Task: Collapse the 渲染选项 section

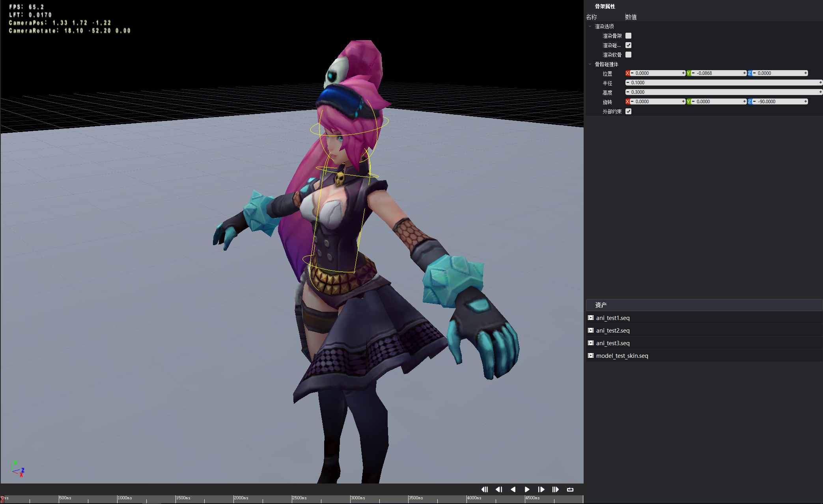Action: (x=590, y=26)
